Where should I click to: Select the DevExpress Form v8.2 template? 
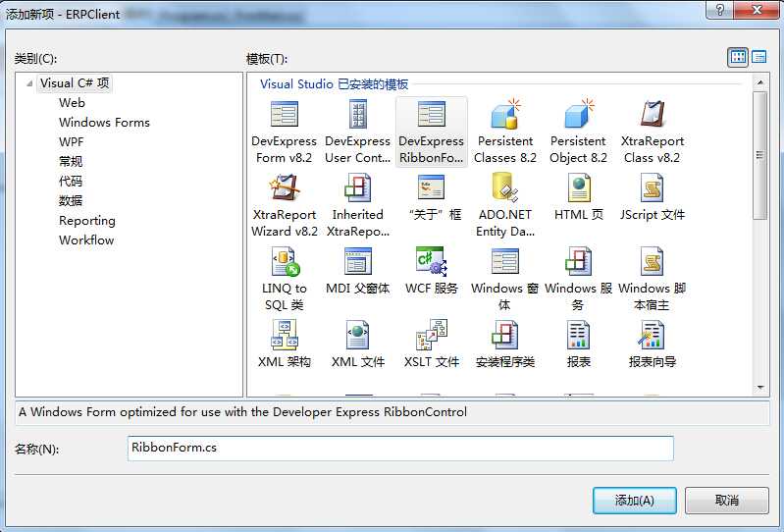pyautogui.click(x=284, y=133)
